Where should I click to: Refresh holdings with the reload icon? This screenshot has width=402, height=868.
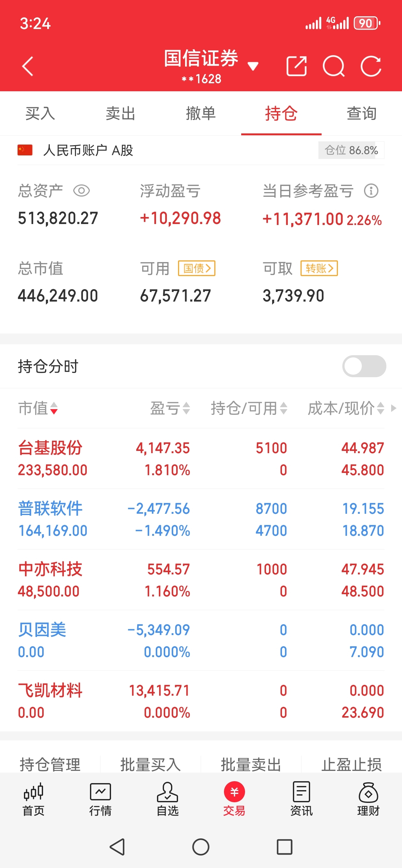click(371, 66)
